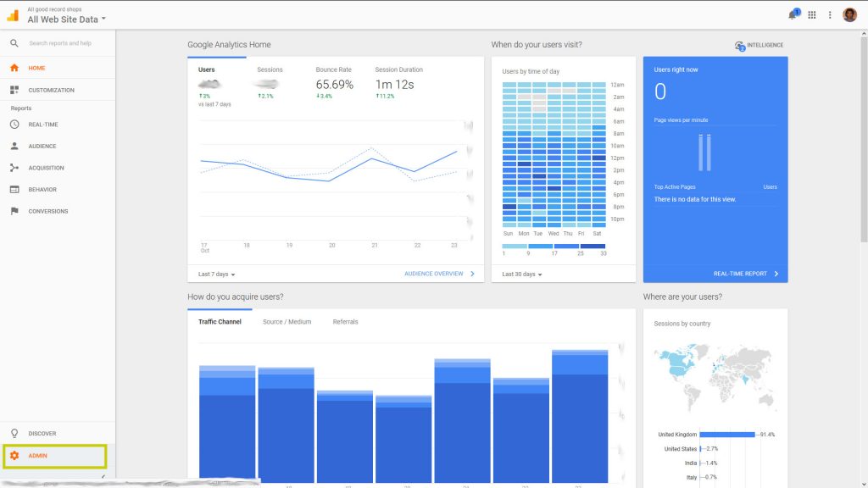868x488 pixels.
Task: Open the Google apps grid
Action: pos(811,15)
